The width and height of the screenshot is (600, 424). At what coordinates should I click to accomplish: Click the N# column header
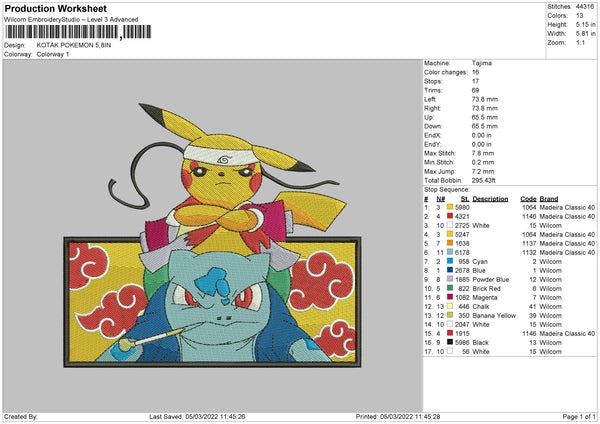[x=440, y=199]
